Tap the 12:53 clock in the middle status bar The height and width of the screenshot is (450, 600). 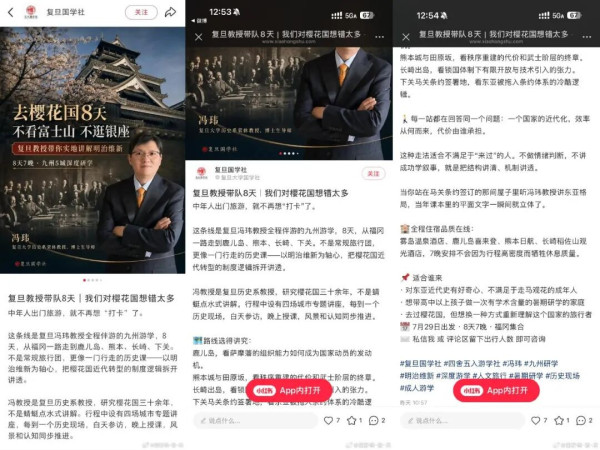220,12
